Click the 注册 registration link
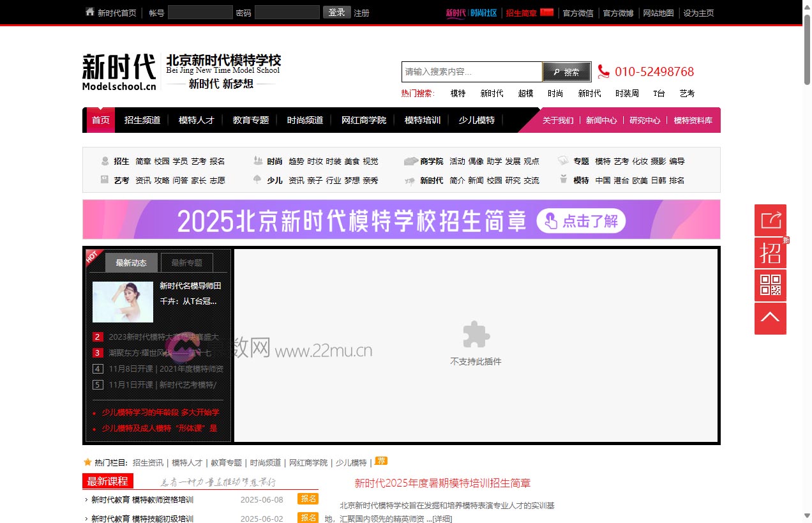The height and width of the screenshot is (523, 812). click(361, 13)
